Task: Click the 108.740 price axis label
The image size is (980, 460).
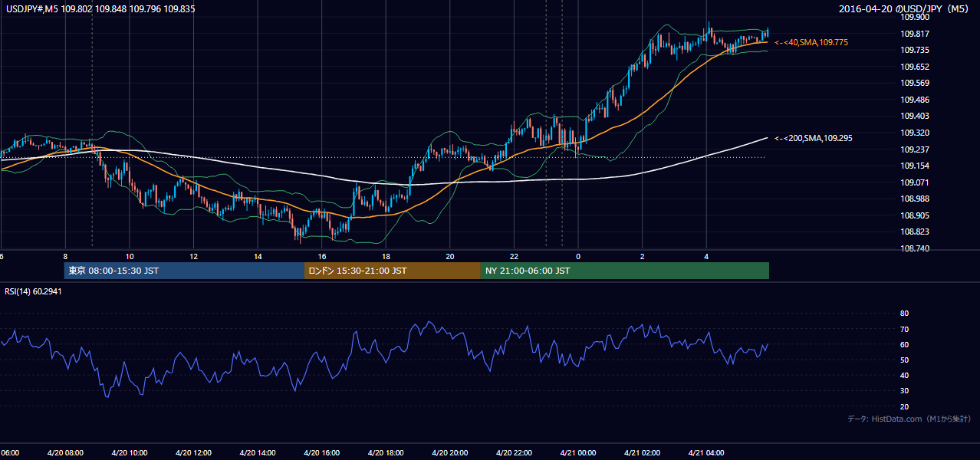Action: (915, 248)
